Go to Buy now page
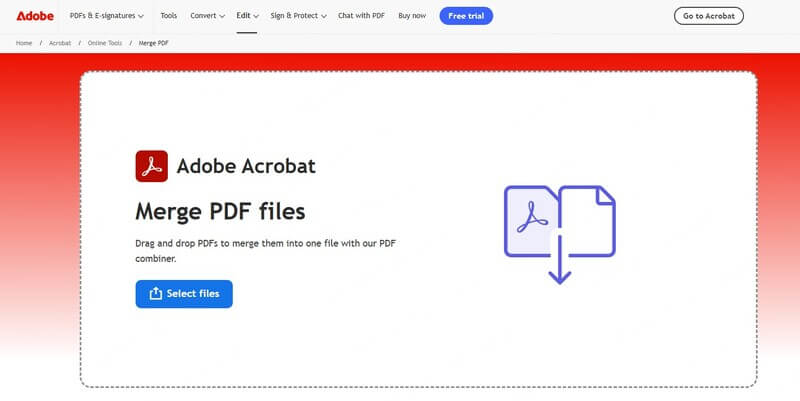The image size is (800, 401). click(x=412, y=16)
